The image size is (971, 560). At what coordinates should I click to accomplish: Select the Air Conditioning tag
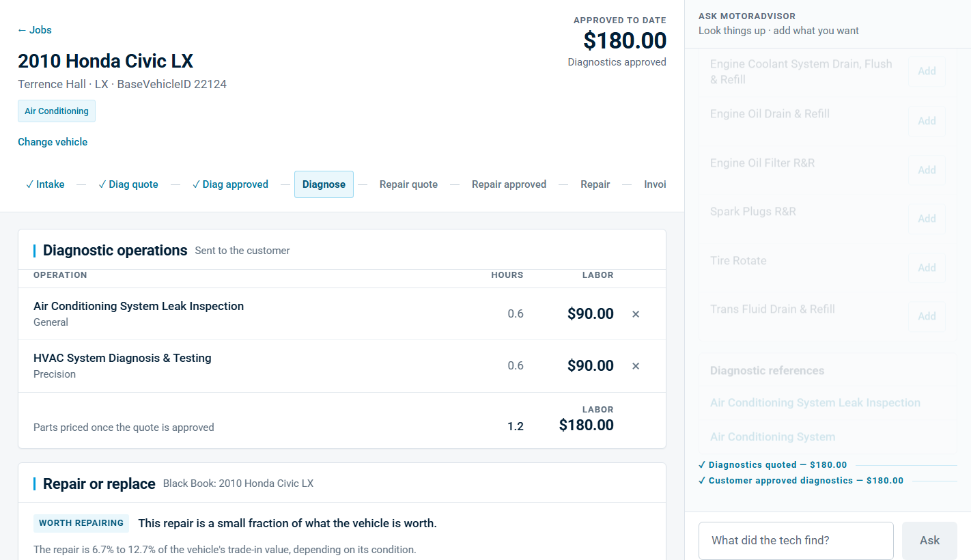(57, 111)
